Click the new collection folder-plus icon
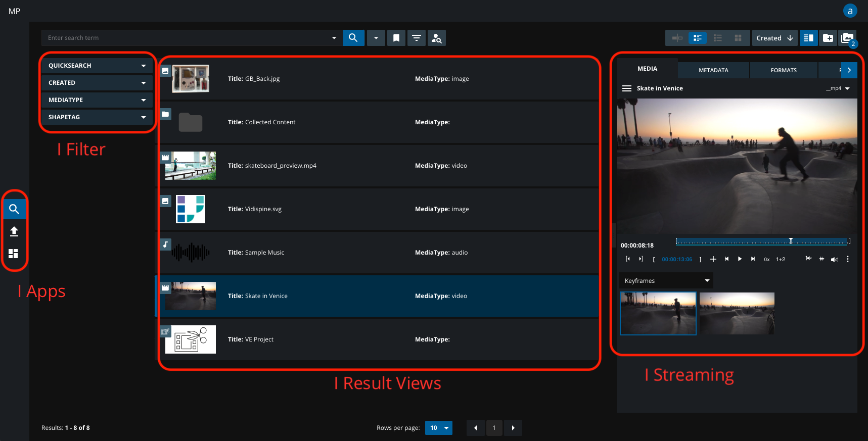The image size is (868, 441). point(828,38)
